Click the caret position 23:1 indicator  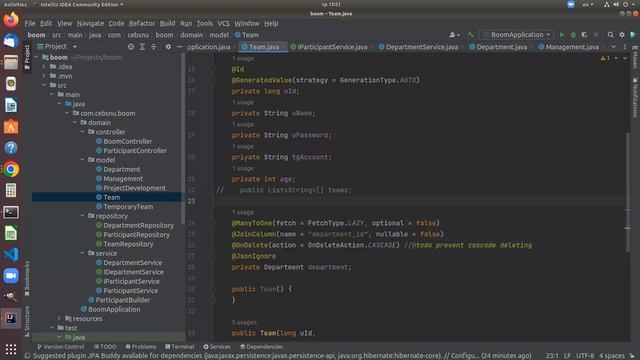click(x=552, y=356)
